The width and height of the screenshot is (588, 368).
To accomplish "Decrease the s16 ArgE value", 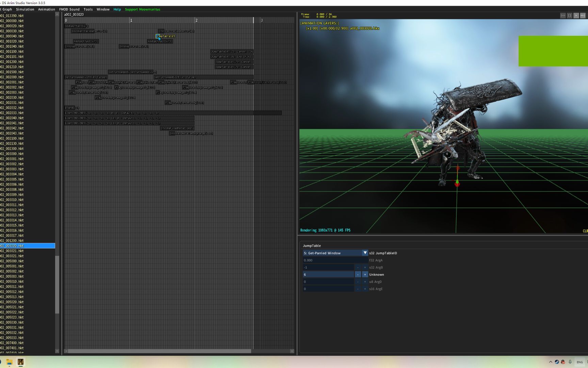I will pyautogui.click(x=358, y=289).
